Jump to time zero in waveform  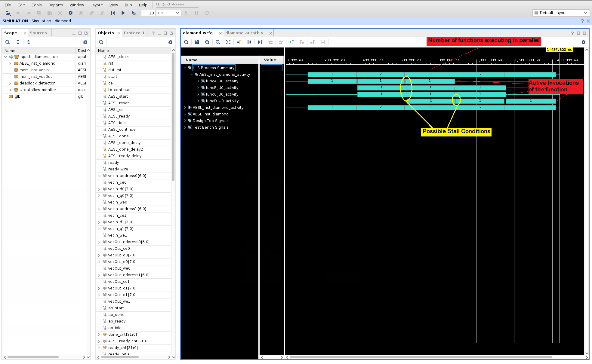(x=249, y=42)
